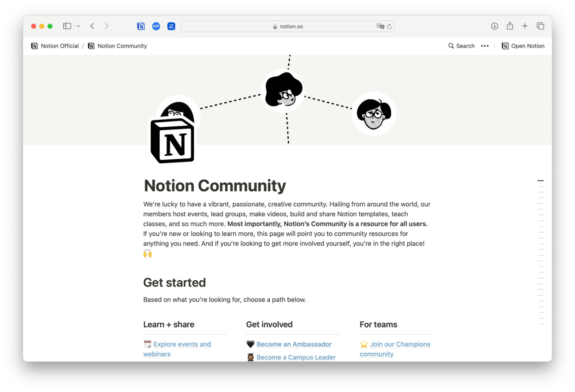The width and height of the screenshot is (575, 392).
Task: Click the top center avatar illustration
Action: (283, 90)
